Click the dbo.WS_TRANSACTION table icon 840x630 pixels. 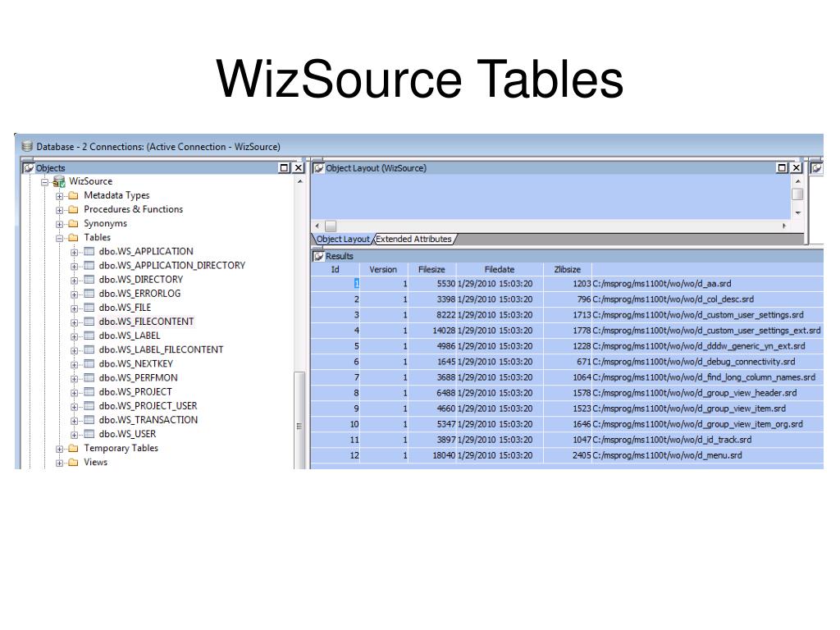[x=89, y=420]
